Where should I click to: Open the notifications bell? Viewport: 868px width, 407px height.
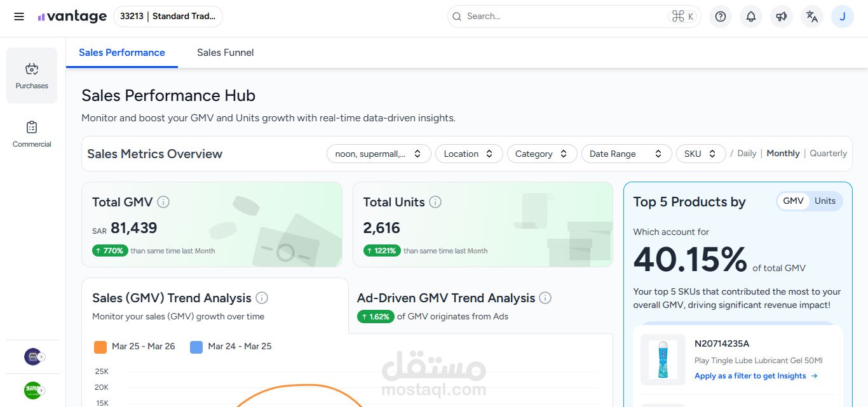pyautogui.click(x=750, y=17)
